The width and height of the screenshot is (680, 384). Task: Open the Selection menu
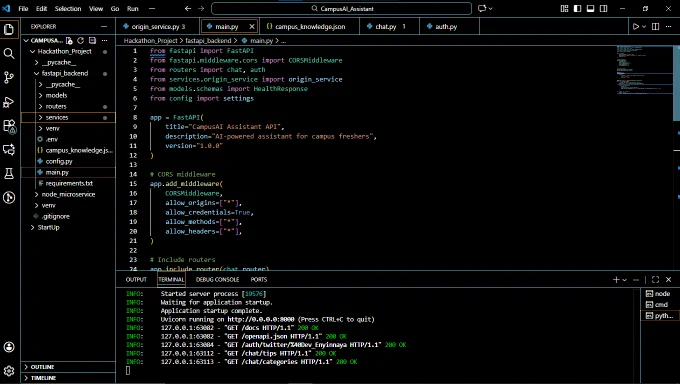click(68, 8)
